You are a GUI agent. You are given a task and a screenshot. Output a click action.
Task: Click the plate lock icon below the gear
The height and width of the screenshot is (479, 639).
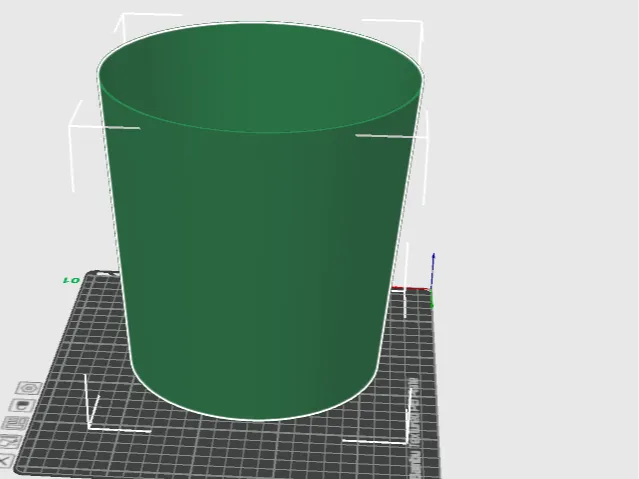point(23,406)
